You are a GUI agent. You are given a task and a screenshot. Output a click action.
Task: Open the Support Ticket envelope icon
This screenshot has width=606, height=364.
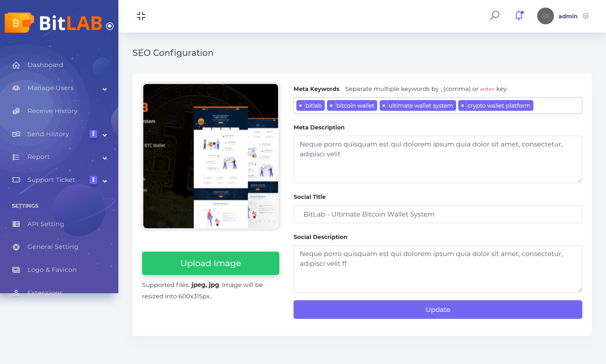(x=16, y=180)
